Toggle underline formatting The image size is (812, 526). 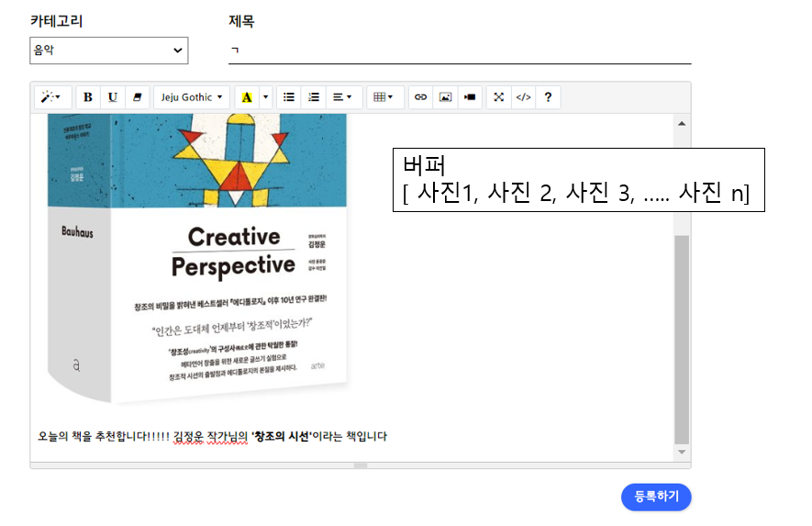[112, 97]
